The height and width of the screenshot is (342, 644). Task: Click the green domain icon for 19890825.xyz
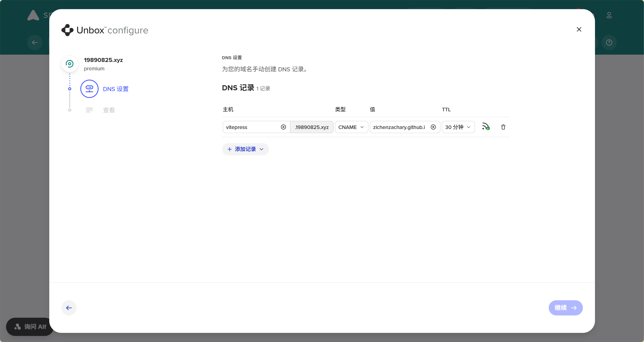[69, 63]
